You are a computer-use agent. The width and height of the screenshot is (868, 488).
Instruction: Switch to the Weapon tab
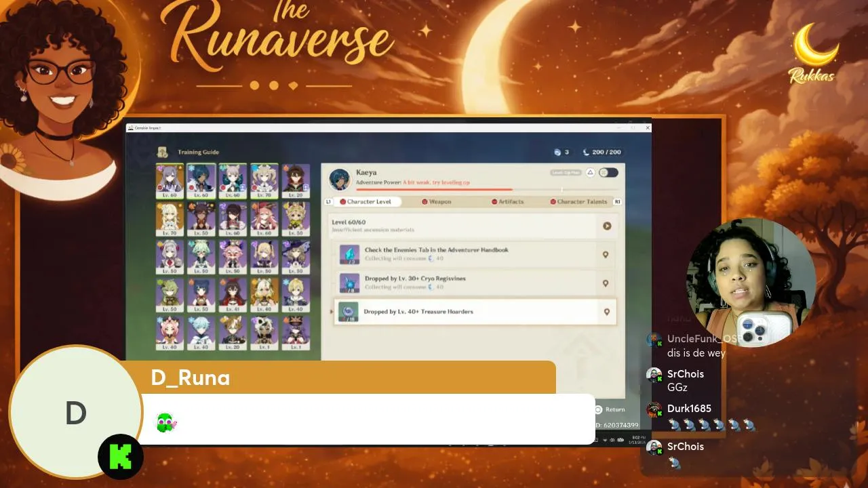tap(436, 201)
